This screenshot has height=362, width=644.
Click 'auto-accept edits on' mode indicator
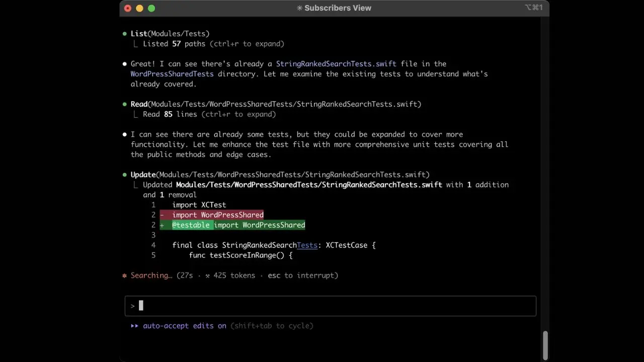[185, 325]
